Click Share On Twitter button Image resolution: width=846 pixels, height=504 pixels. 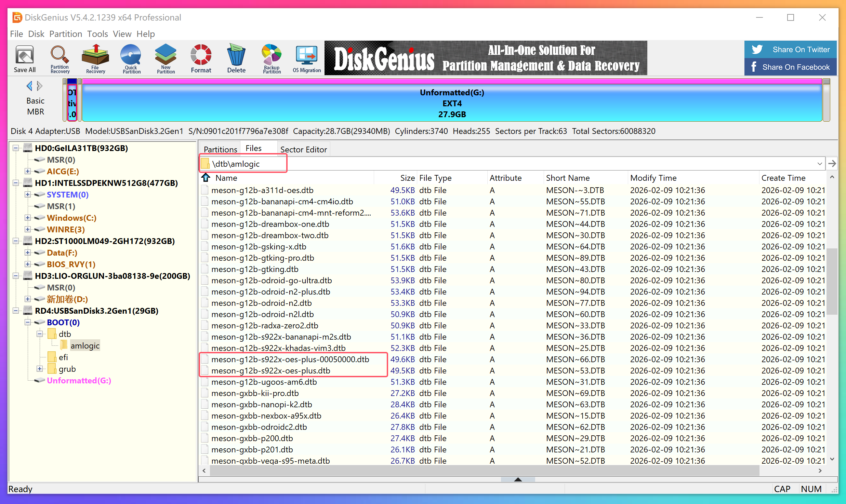pos(790,50)
